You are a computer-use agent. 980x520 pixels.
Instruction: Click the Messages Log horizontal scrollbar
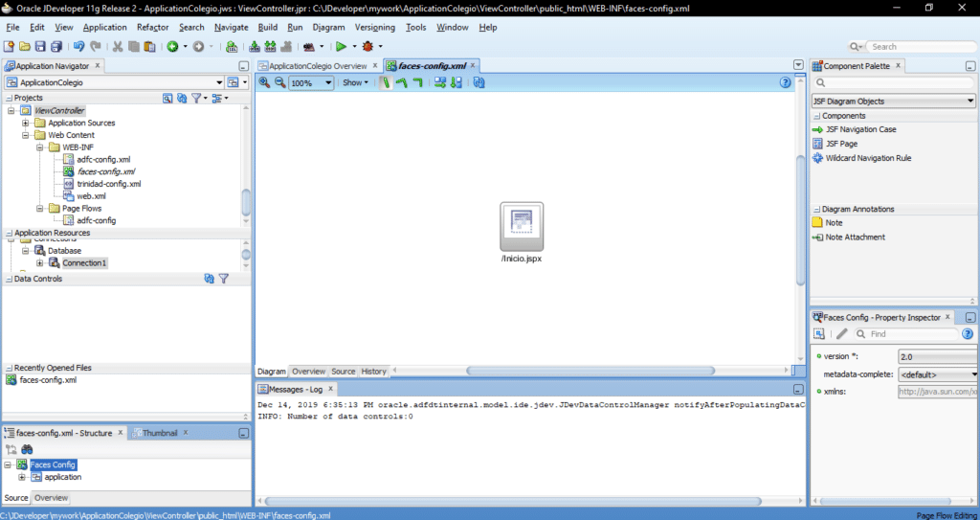click(513, 501)
